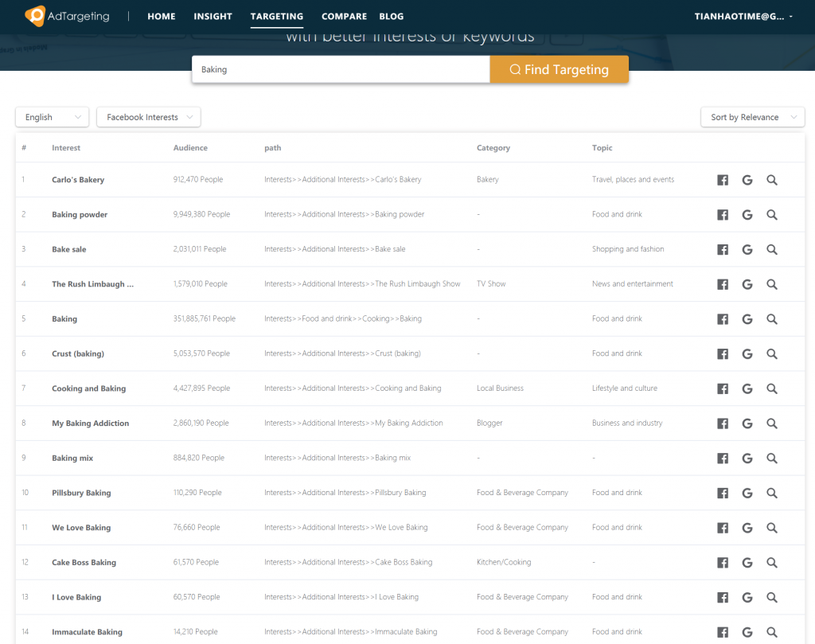Image resolution: width=815 pixels, height=644 pixels.
Task: Click the path column header
Action: pos(272,147)
